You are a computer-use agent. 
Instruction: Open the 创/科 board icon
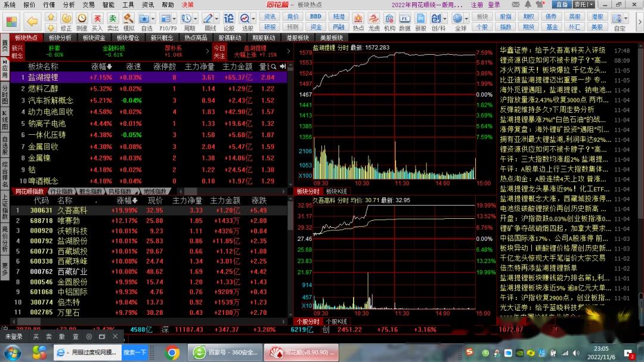coord(436,22)
